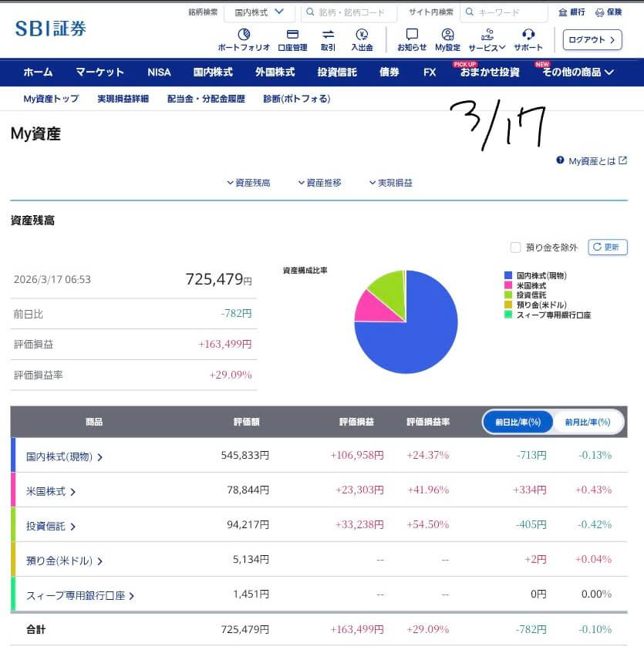The width and height of the screenshot is (644, 650).
Task: Expand the その他の商品 menu
Action: (578, 72)
